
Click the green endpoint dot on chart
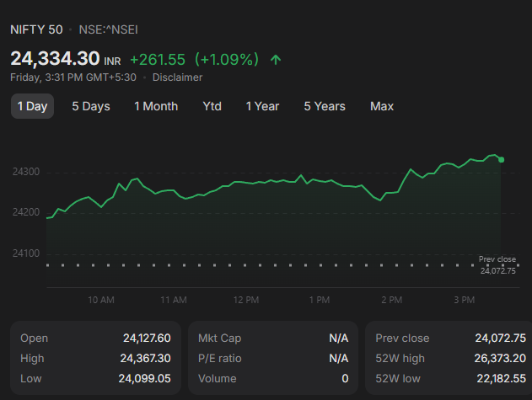click(x=501, y=160)
